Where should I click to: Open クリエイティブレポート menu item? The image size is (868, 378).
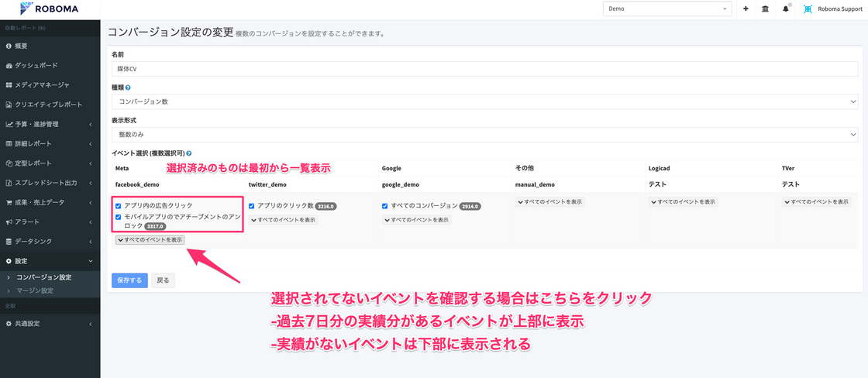50,105
